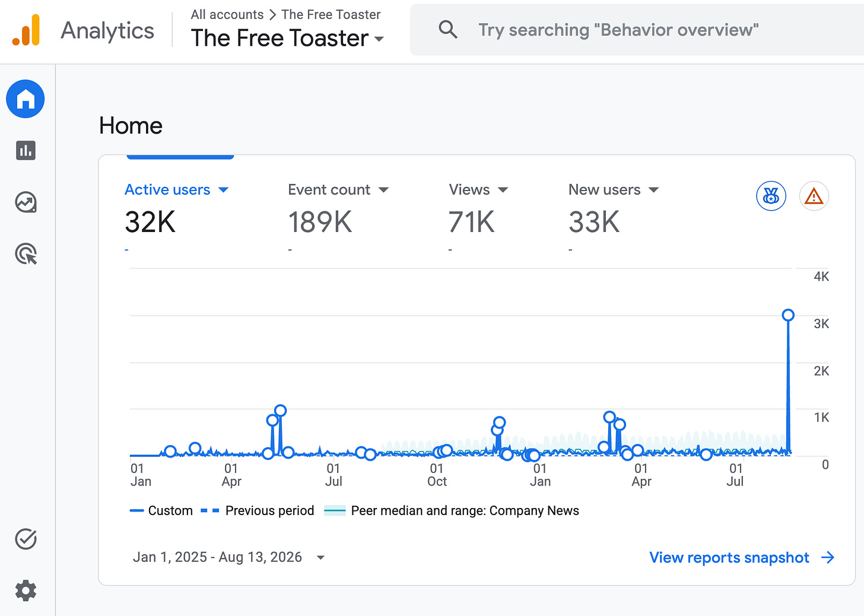Viewport: 864px width, 616px height.
Task: Click the search magnifier icon
Action: point(448,30)
